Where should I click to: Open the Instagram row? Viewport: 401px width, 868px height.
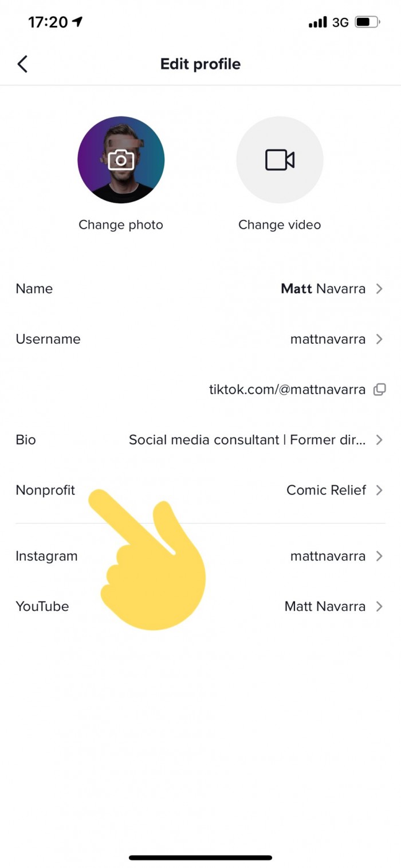tap(200, 556)
